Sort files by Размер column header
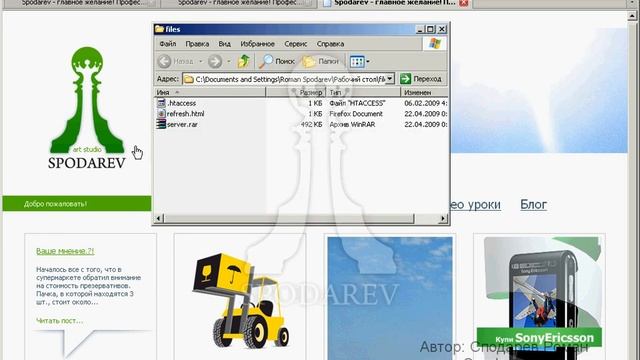This screenshot has height=360, width=640. [x=296, y=92]
